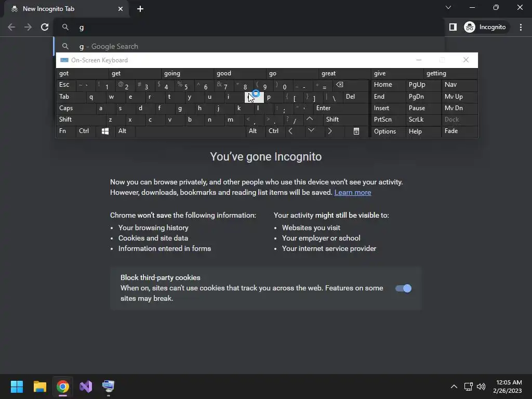The width and height of the screenshot is (532, 399).
Task: Choose the 'got' word prediction
Action: point(82,73)
